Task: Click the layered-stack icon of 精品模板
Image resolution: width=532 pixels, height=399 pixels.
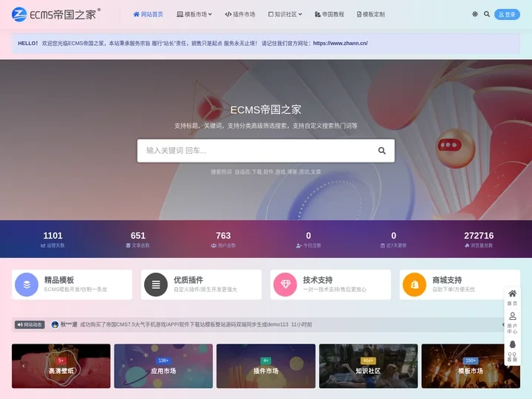Action: point(27,284)
